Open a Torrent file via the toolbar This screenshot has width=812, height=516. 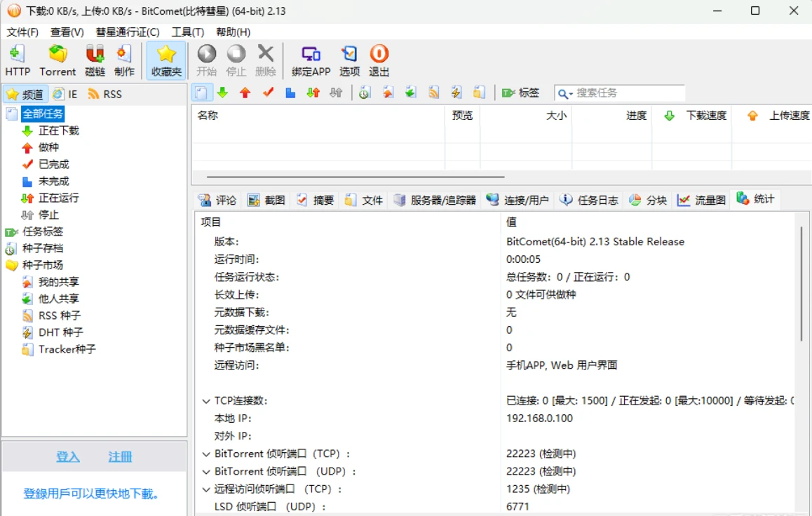(57, 60)
